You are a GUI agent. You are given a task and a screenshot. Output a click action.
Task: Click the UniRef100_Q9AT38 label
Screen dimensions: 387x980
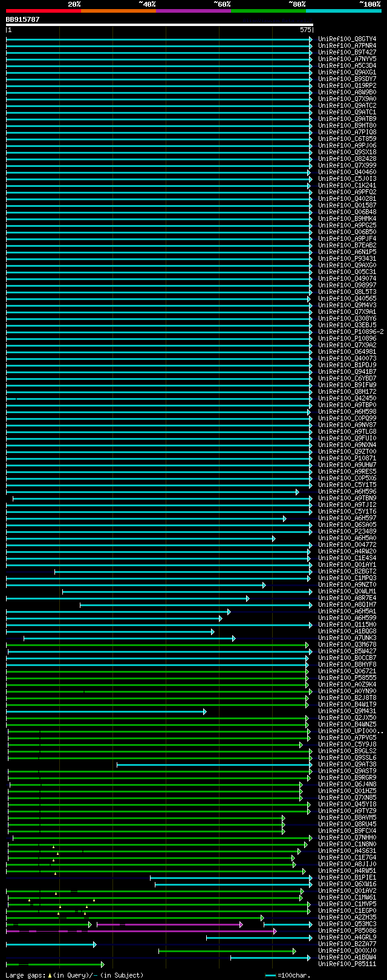point(347,764)
